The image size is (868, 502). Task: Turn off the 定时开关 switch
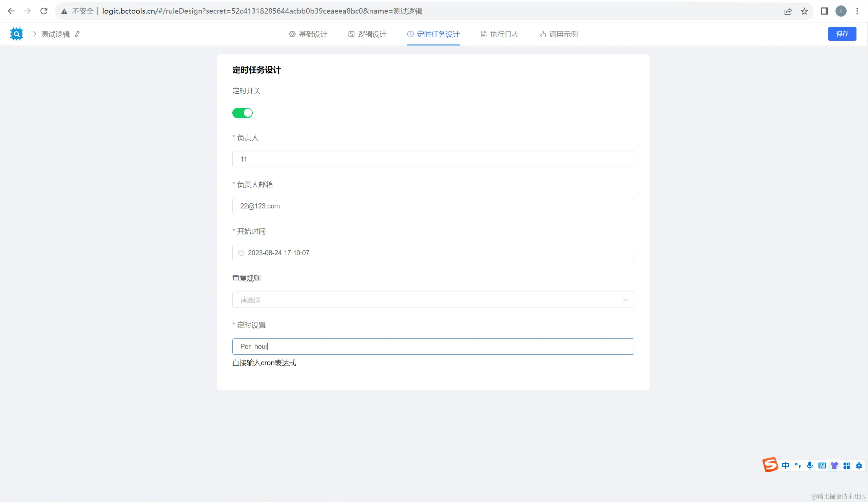pos(243,113)
